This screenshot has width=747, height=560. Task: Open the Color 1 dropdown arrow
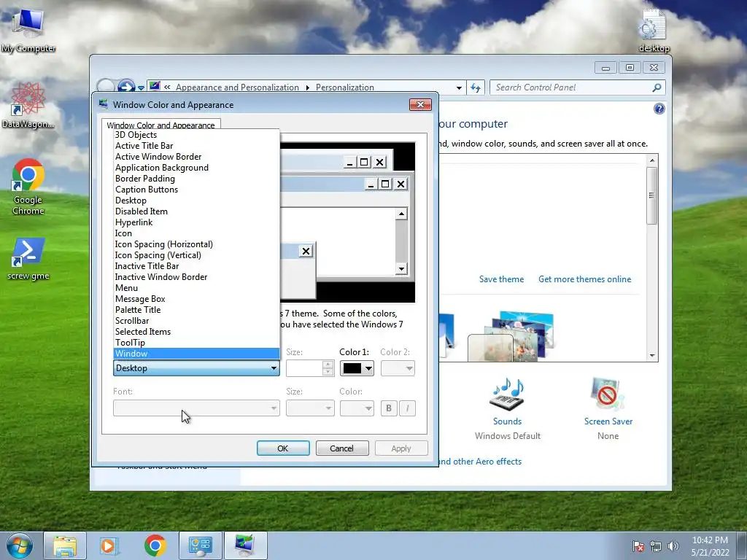pyautogui.click(x=368, y=368)
